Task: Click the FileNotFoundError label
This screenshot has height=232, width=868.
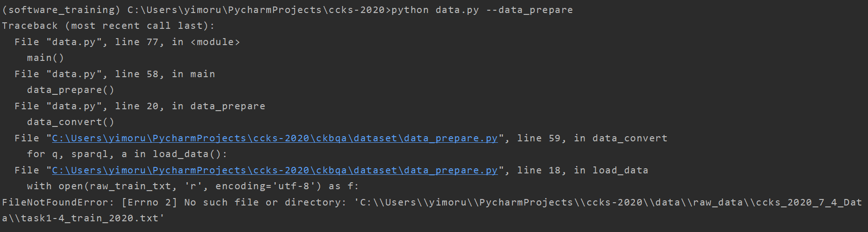Action: point(58,202)
